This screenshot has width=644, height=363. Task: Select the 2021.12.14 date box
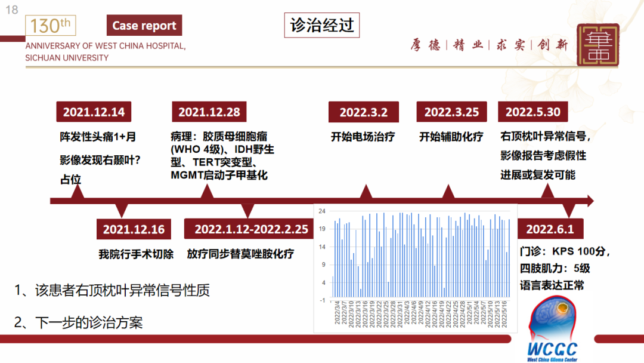(92, 112)
